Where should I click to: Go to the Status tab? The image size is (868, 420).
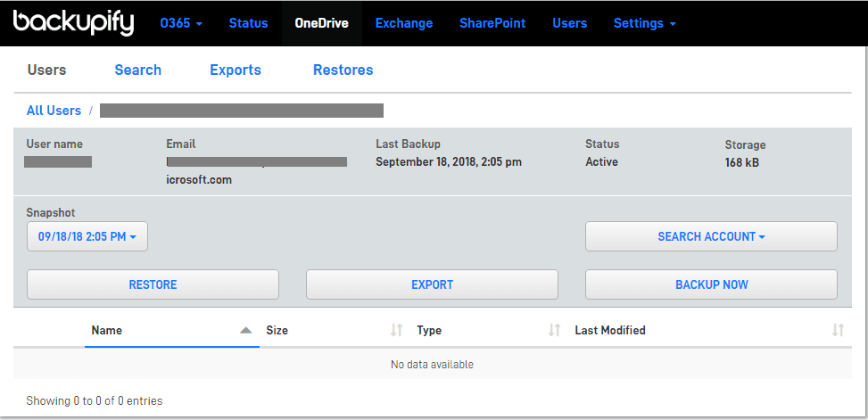click(249, 23)
